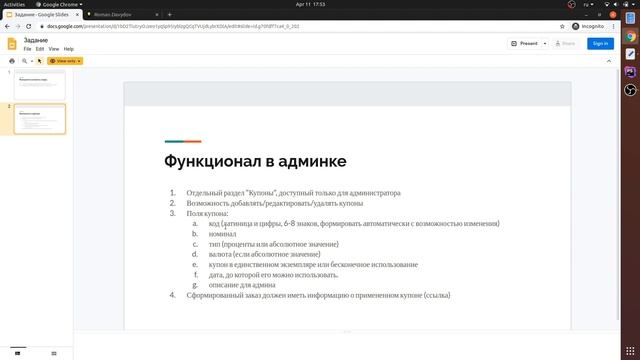Open Chrome three-dot menu
Screen dimensions: 640x360
(x=613, y=27)
